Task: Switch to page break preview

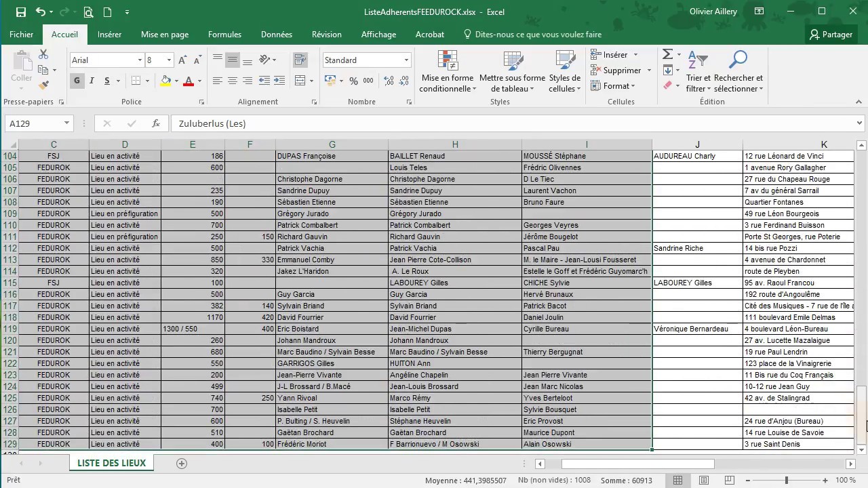Action: (730, 481)
